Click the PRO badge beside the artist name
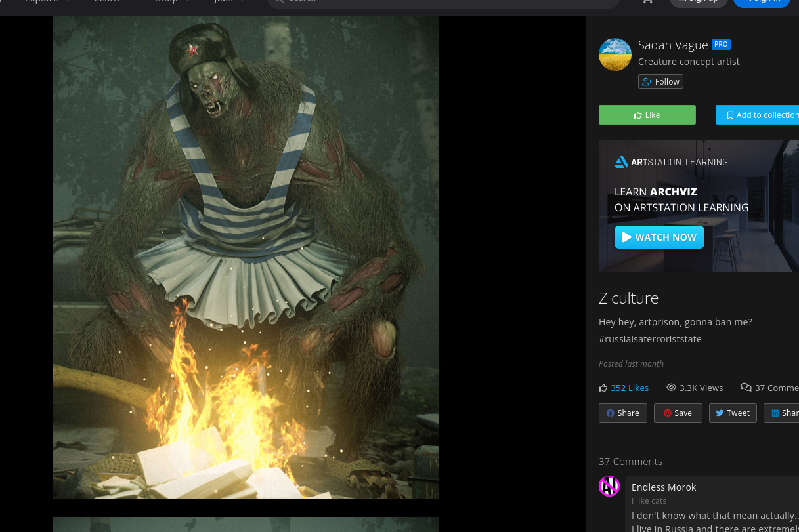The height and width of the screenshot is (532, 799). coord(721,45)
